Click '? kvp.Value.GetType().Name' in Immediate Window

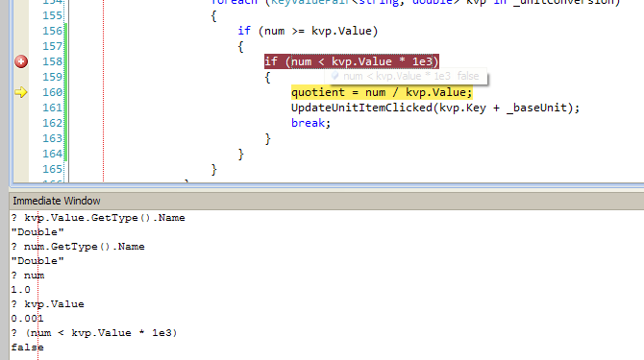(x=98, y=218)
